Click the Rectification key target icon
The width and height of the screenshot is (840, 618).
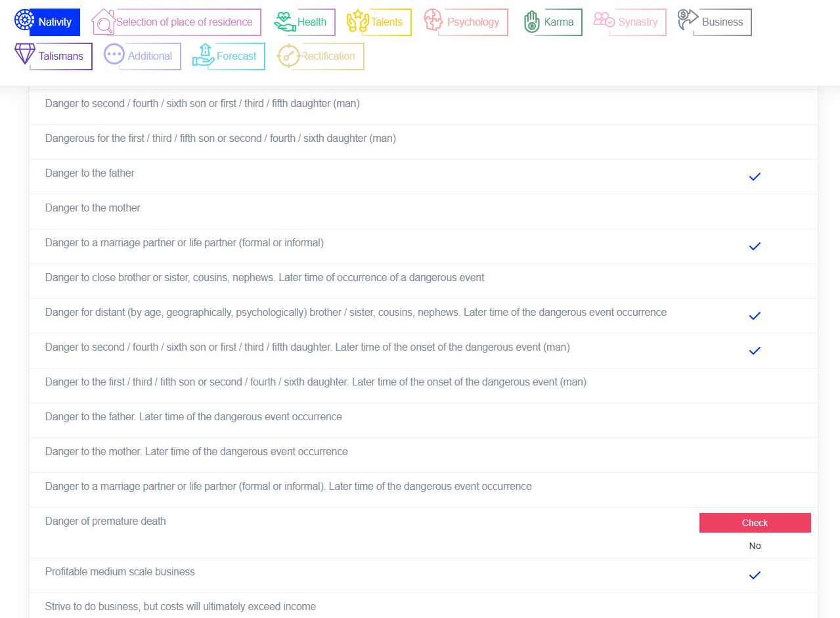(288, 56)
